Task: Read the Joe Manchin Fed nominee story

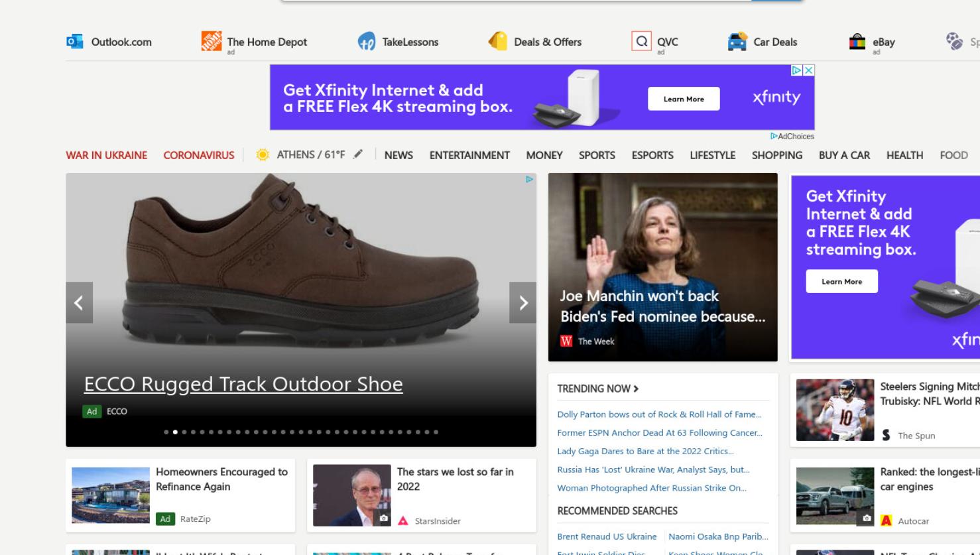Action: pos(662,306)
